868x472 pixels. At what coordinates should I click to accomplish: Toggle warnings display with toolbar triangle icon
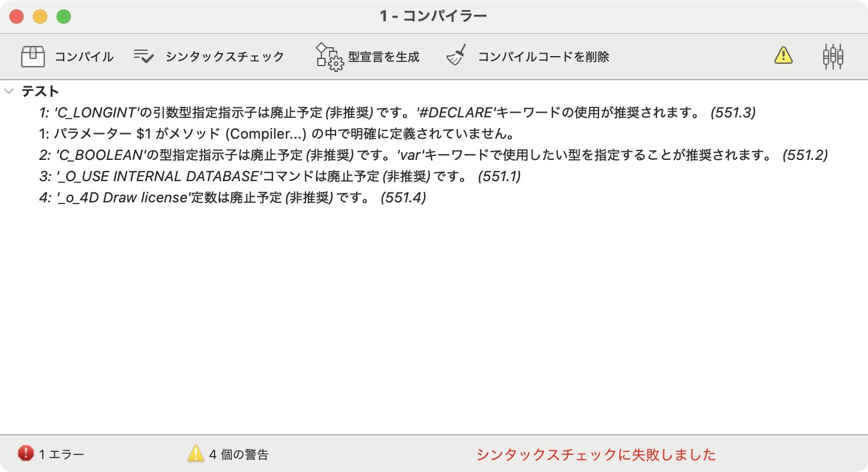783,56
